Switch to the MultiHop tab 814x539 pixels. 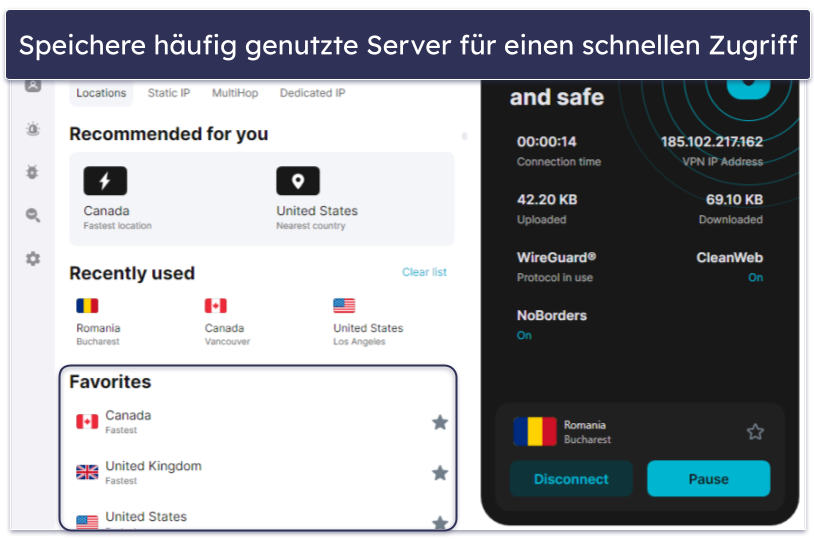click(235, 93)
